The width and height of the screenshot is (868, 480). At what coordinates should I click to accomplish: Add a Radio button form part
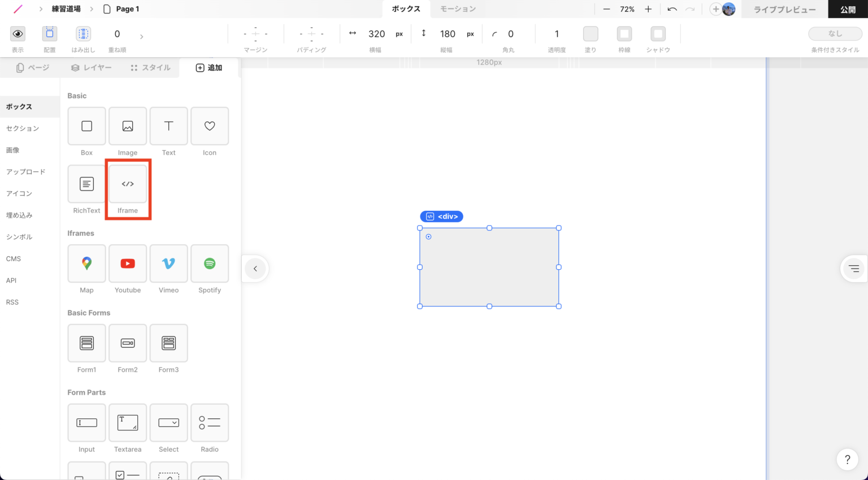coord(210,423)
